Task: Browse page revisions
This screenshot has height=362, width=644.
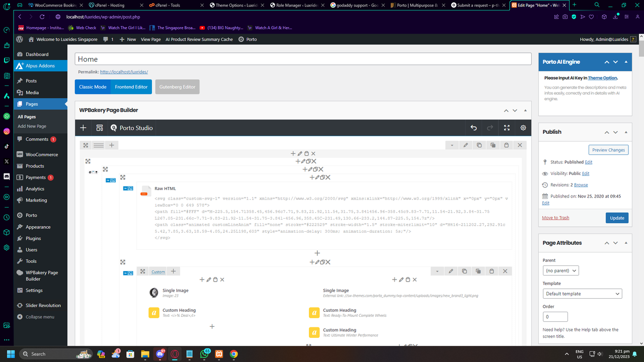Action: tap(581, 185)
